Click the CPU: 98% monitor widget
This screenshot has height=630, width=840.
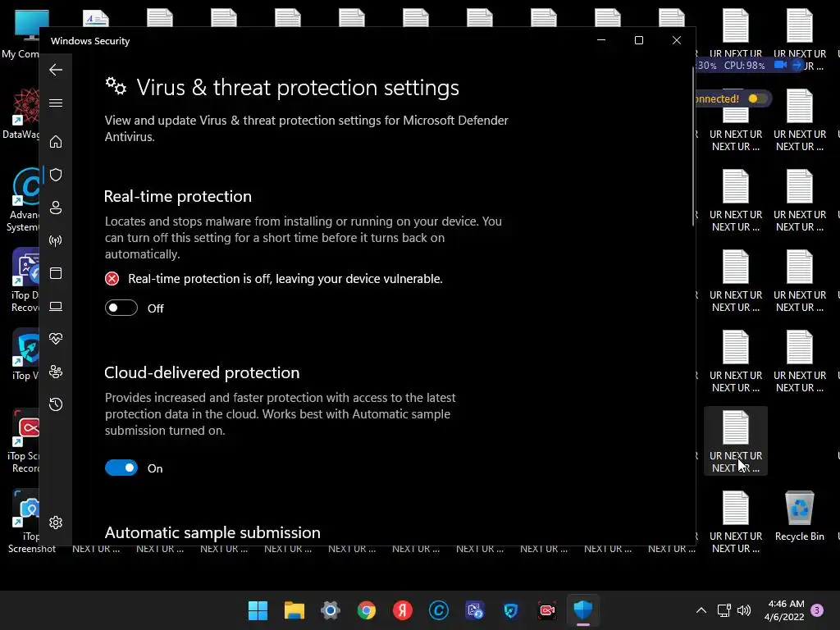tap(744, 66)
